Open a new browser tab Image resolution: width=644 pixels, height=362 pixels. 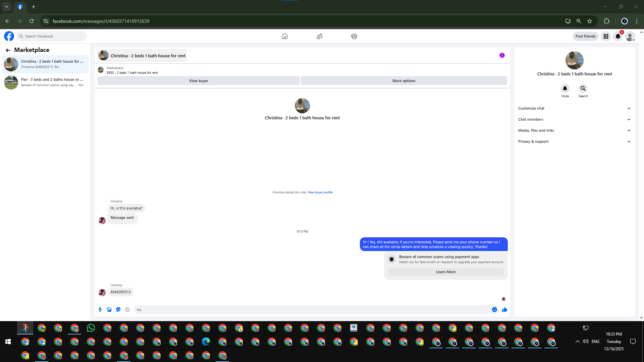(34, 7)
